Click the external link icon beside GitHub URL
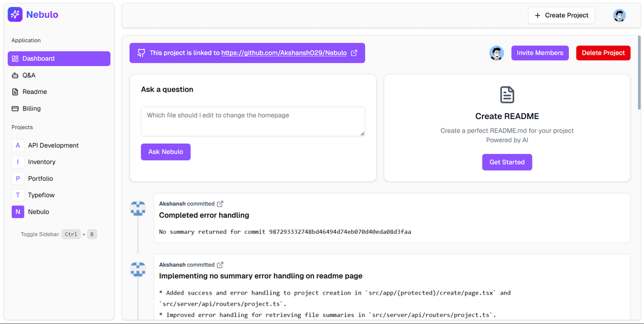Image resolution: width=644 pixels, height=324 pixels. point(354,53)
